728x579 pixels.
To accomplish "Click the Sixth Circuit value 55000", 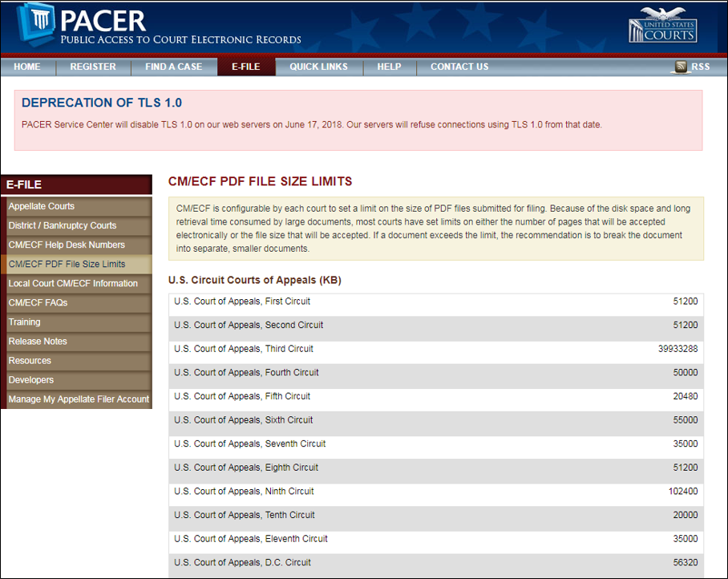I will pos(686,419).
